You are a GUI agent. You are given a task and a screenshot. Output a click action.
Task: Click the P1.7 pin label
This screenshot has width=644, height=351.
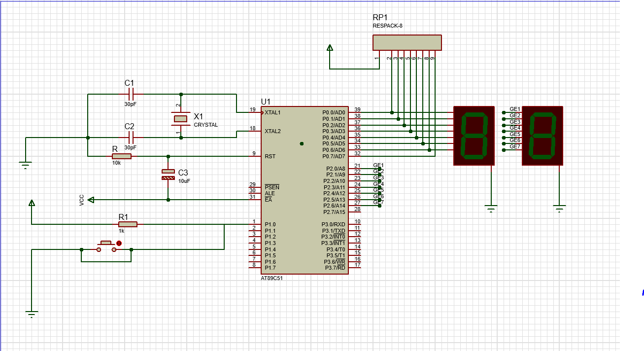(x=270, y=268)
